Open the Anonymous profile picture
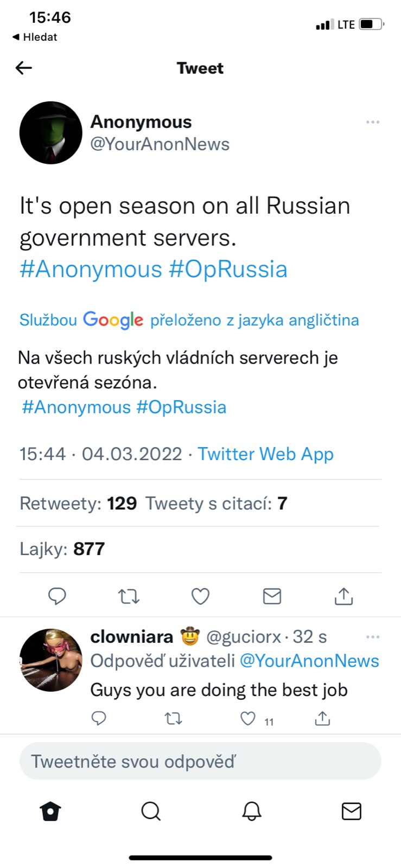 click(x=50, y=133)
